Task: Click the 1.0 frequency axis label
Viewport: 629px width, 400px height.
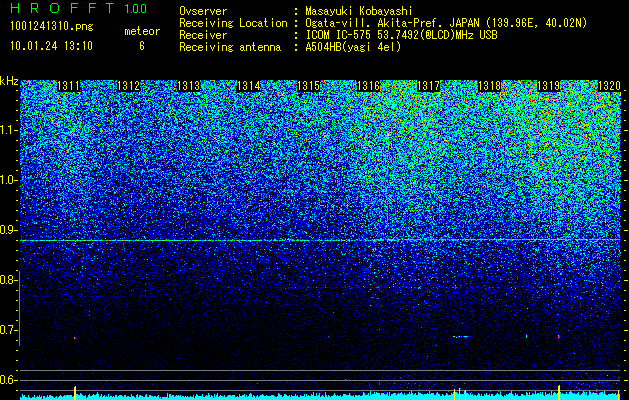Action: (8, 180)
